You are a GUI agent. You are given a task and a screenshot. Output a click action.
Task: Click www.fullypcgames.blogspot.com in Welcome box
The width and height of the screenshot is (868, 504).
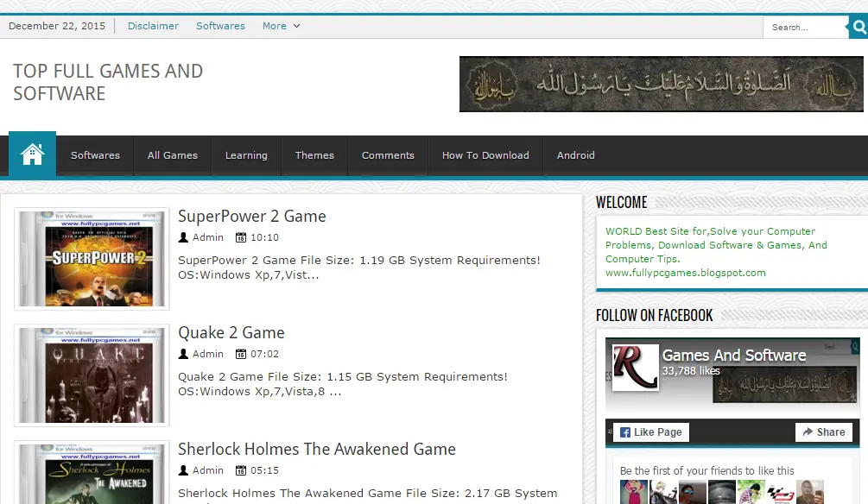coord(685,273)
